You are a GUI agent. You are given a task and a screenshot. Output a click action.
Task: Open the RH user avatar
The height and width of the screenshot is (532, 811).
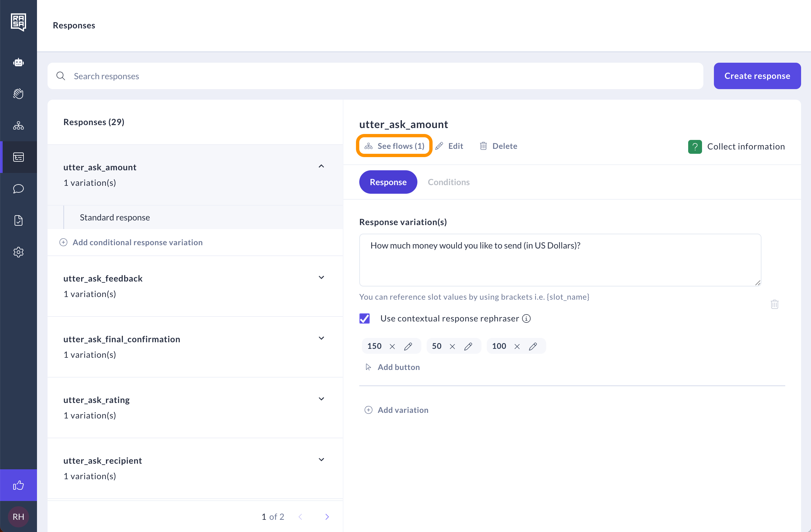18,516
